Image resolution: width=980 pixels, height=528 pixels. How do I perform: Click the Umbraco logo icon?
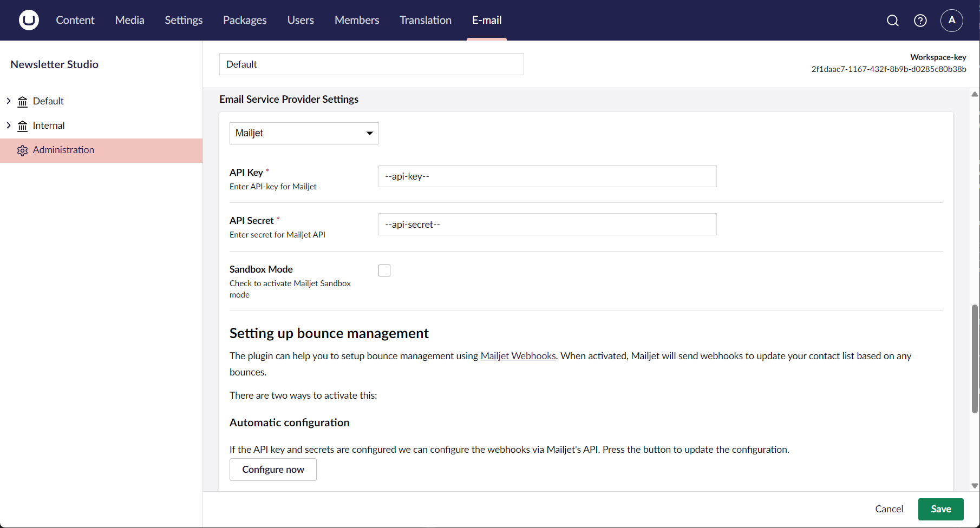click(x=29, y=20)
